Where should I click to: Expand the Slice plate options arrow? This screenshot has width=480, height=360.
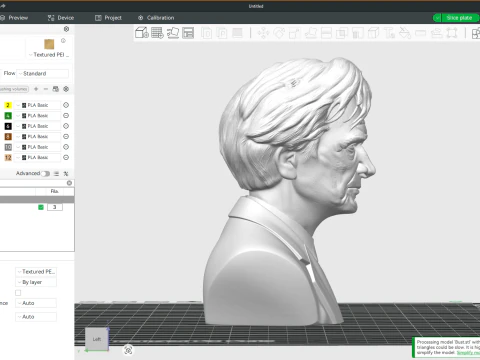[x=437, y=18]
